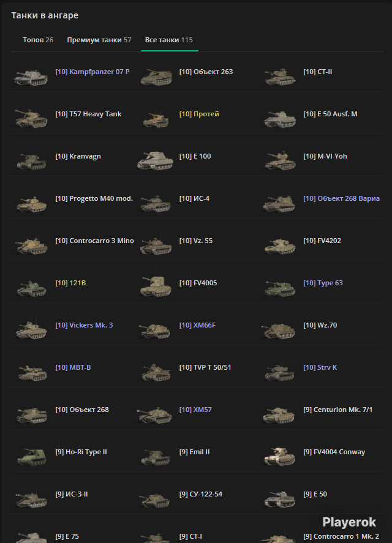Select the [9] E 50 label
This screenshot has width=392, height=543.
tap(315, 494)
